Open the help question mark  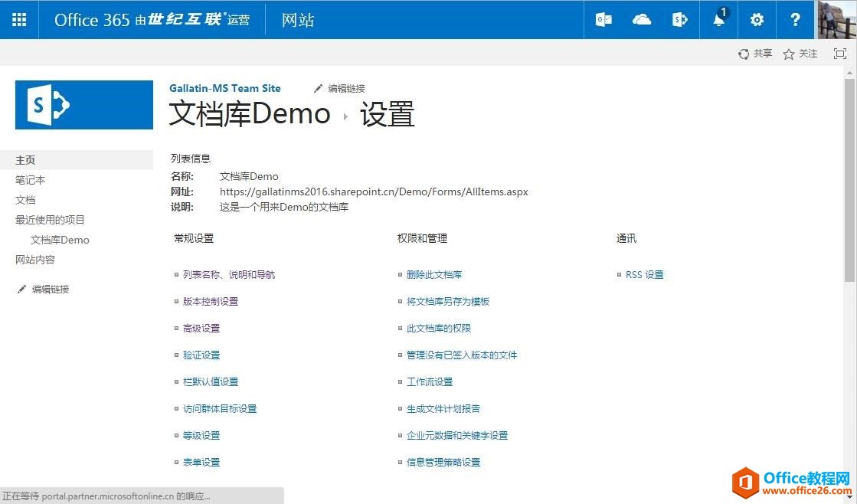[x=795, y=20]
